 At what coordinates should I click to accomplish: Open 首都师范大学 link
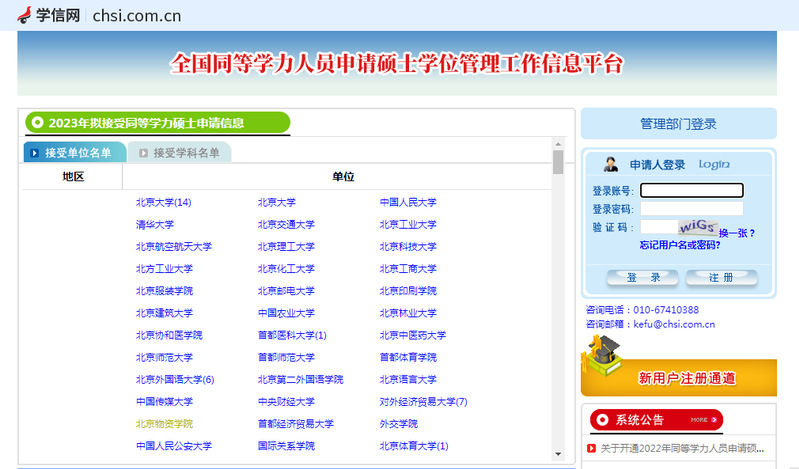pyautogui.click(x=286, y=357)
